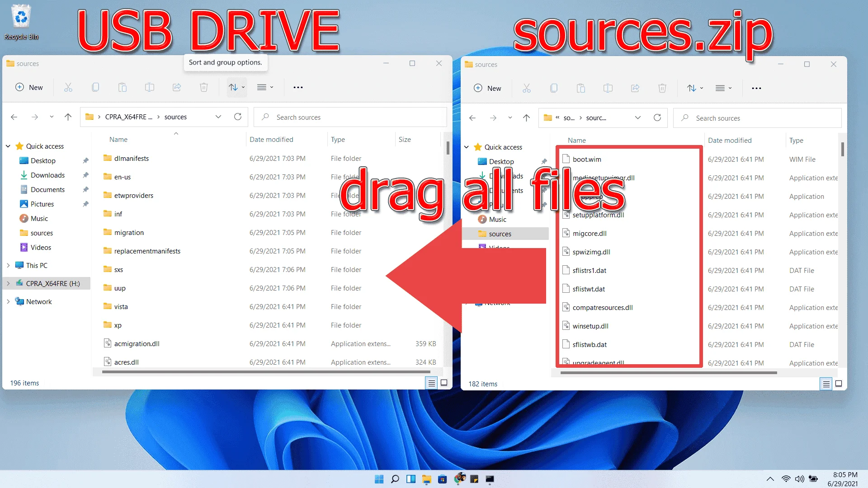Go forward in the left Explorer window
This screenshot has width=868, height=488.
(x=35, y=117)
